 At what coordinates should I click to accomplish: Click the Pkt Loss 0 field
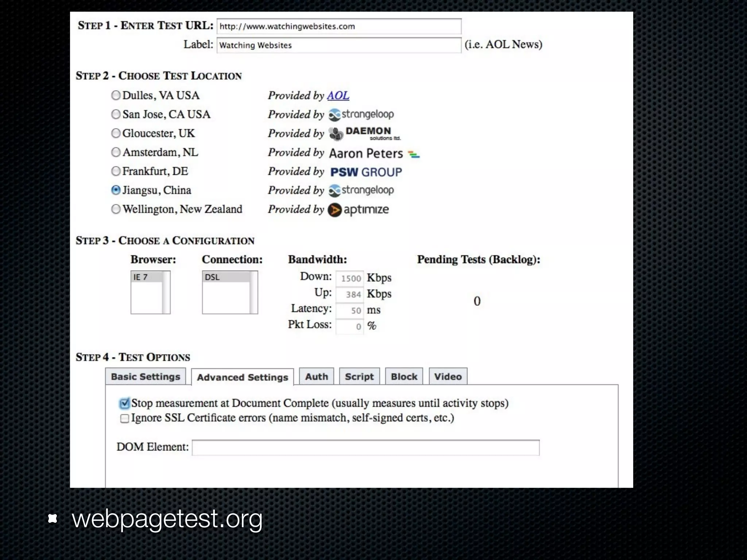tap(349, 326)
